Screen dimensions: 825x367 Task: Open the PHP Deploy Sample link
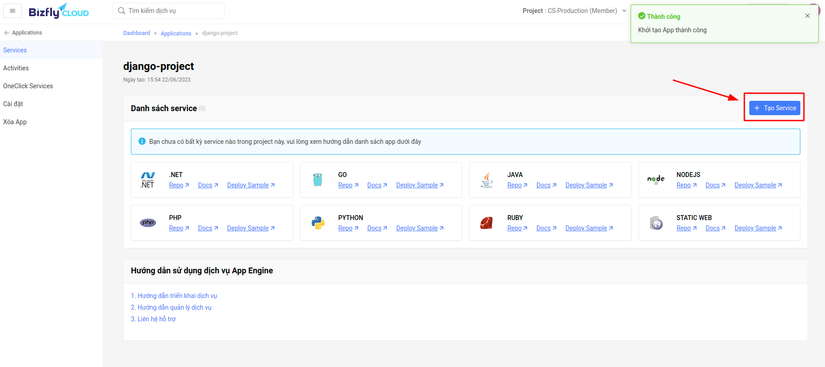point(250,228)
